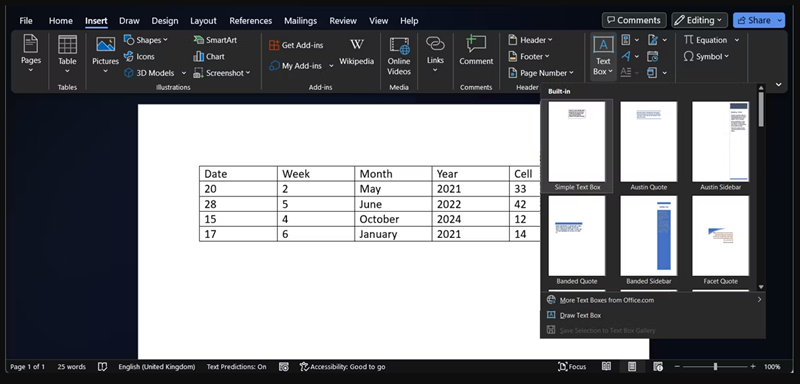Switch to Print Layout view icon
The width and height of the screenshot is (800, 384).
click(632, 367)
